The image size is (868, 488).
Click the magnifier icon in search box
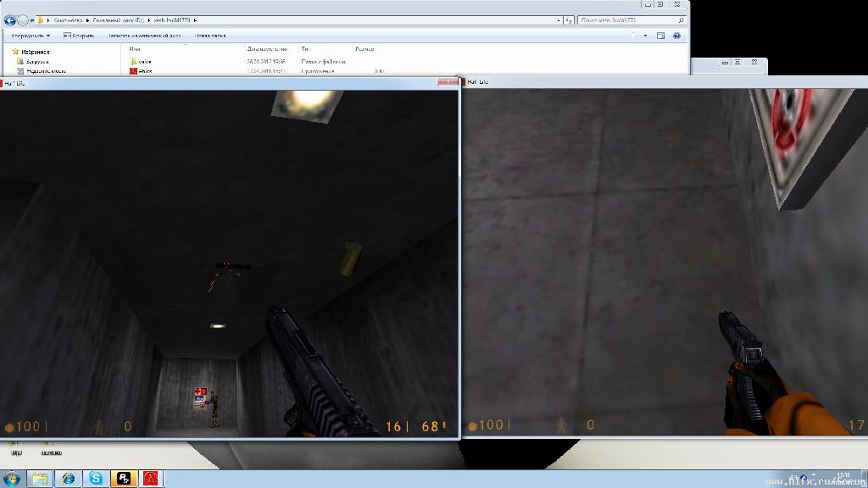(681, 20)
